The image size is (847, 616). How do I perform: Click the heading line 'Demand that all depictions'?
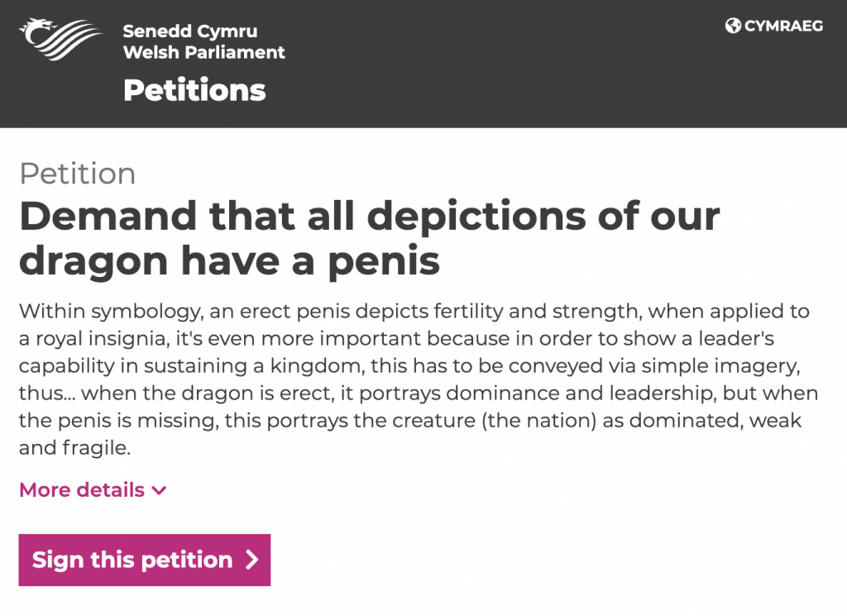[370, 217]
